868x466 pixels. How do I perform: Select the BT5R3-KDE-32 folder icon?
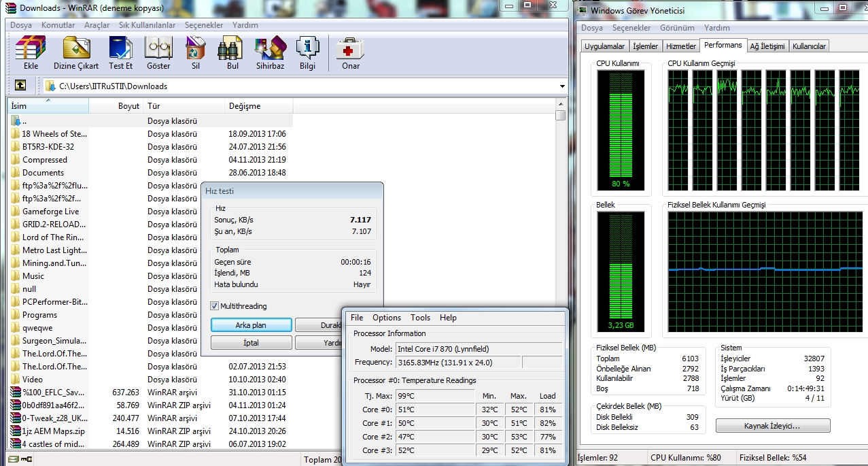16,147
